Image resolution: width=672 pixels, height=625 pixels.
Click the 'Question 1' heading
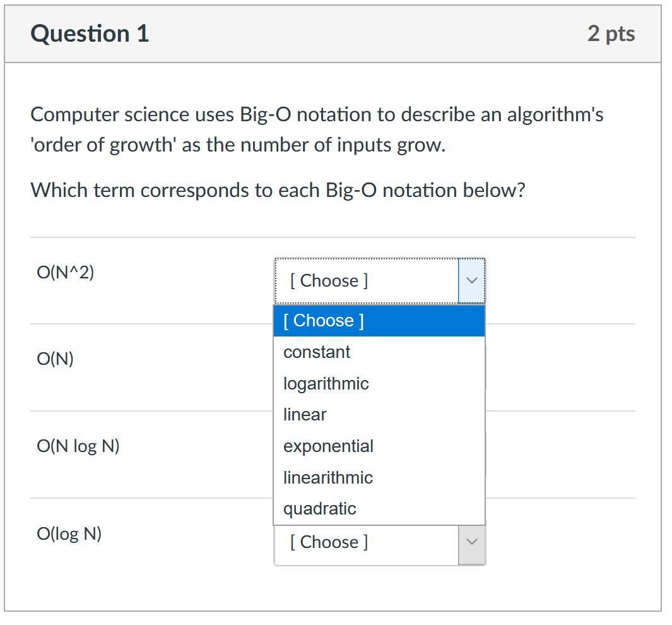(90, 33)
